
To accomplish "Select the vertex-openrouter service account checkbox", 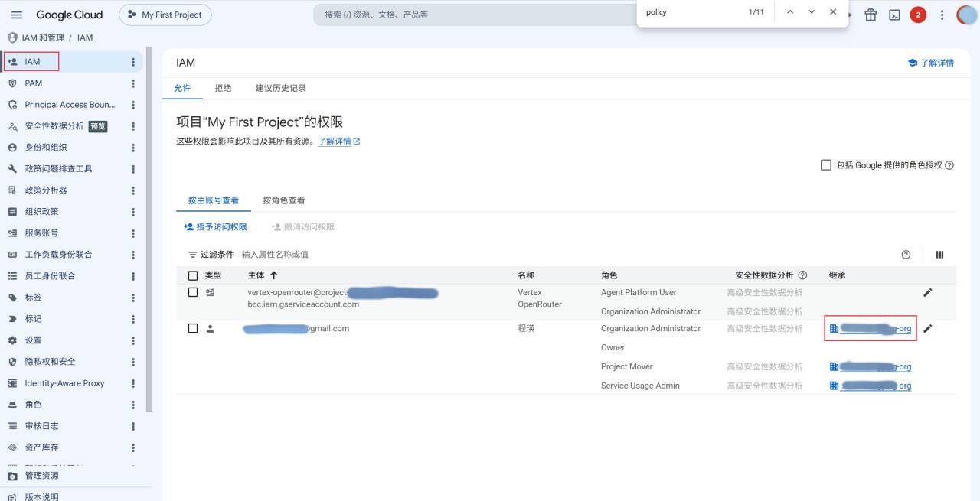I will pyautogui.click(x=193, y=292).
